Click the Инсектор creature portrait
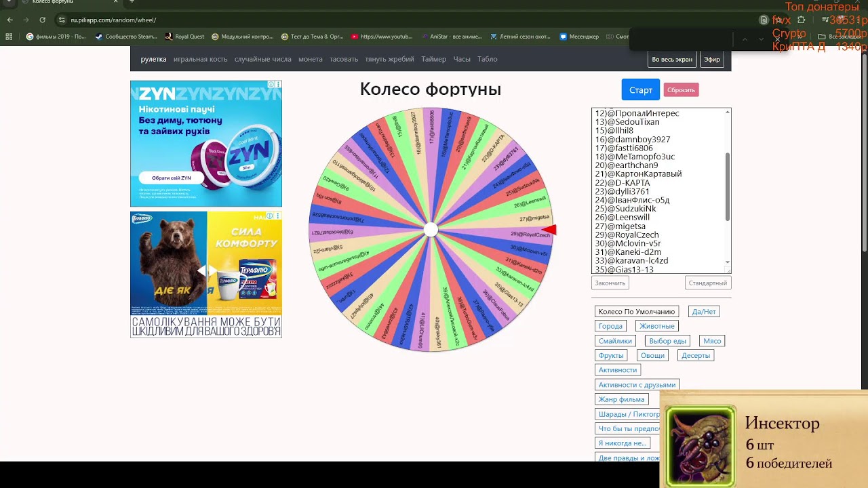This screenshot has width=868, height=488. coord(700,446)
